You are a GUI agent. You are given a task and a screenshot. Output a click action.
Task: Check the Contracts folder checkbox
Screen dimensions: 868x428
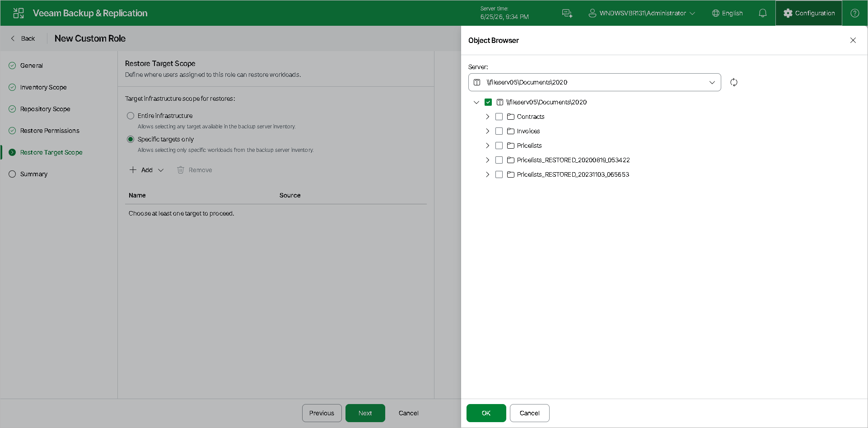click(x=499, y=117)
